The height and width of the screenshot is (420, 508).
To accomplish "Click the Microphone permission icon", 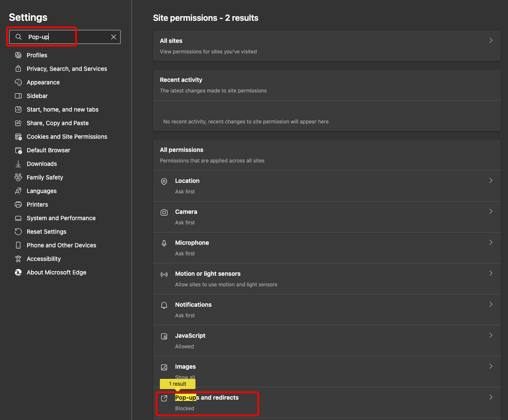I will click(x=164, y=244).
